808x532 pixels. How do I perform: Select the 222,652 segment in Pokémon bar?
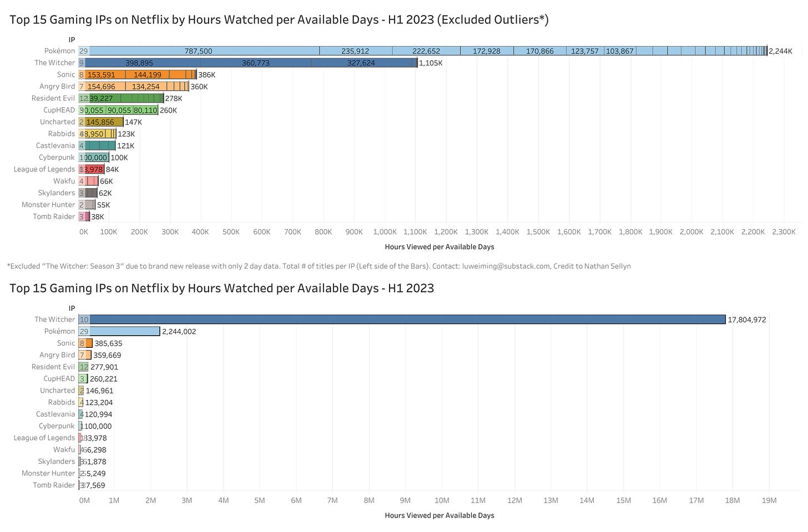click(x=426, y=51)
